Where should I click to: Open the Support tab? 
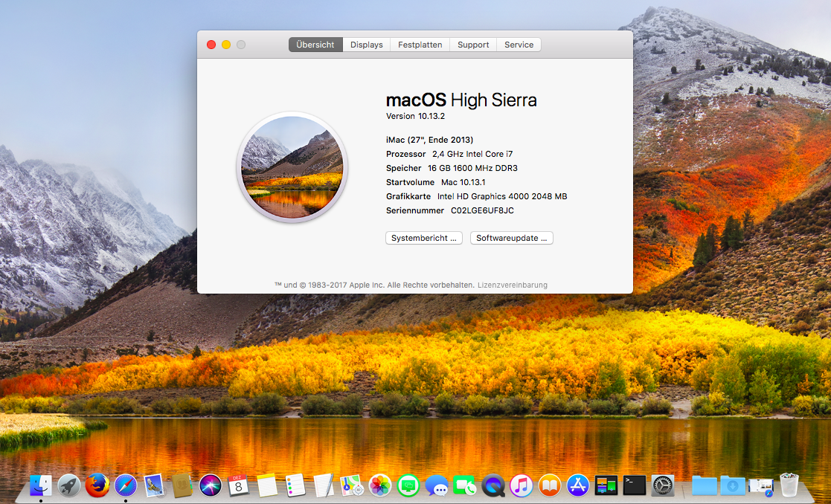pyautogui.click(x=473, y=45)
